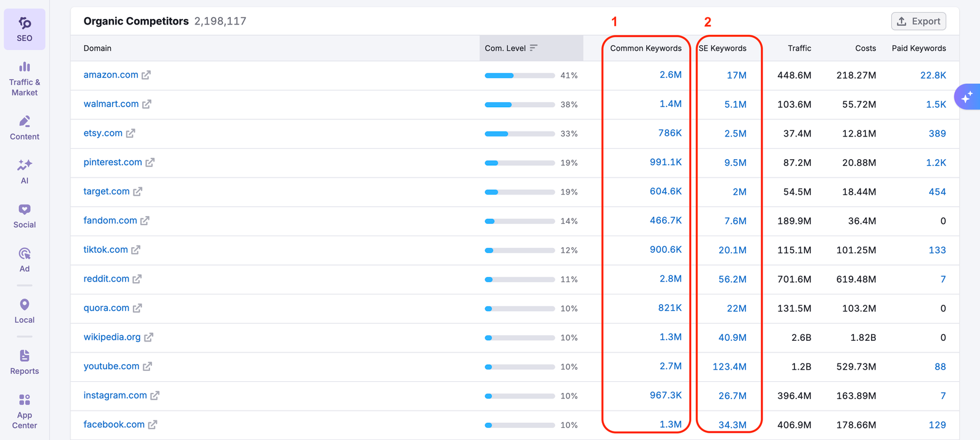Open tiktok.com SE keywords 20.1M
Image resolution: width=980 pixels, height=440 pixels.
pyautogui.click(x=733, y=250)
